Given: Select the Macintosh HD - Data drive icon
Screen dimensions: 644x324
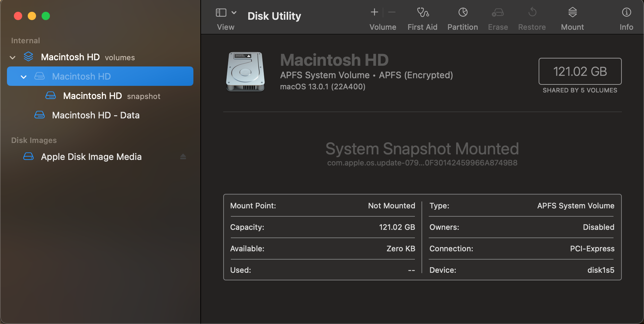Looking at the screenshot, I should tap(40, 115).
